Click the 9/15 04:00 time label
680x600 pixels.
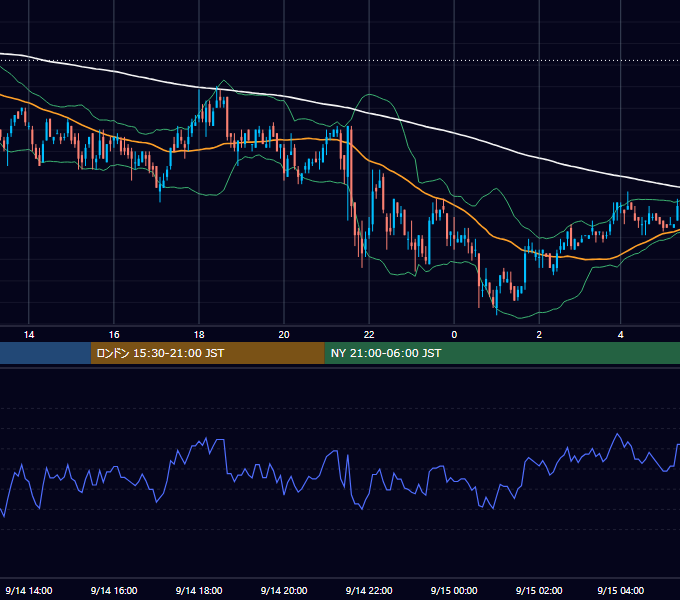point(620,590)
